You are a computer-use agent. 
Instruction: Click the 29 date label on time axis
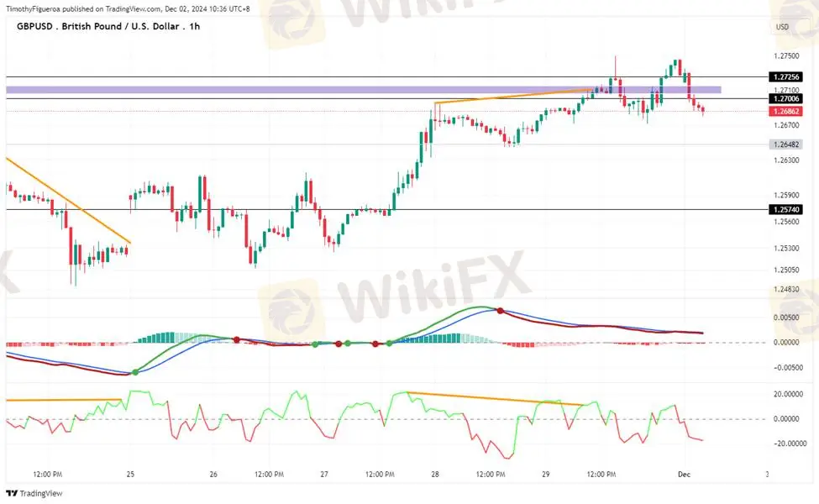[x=545, y=475]
